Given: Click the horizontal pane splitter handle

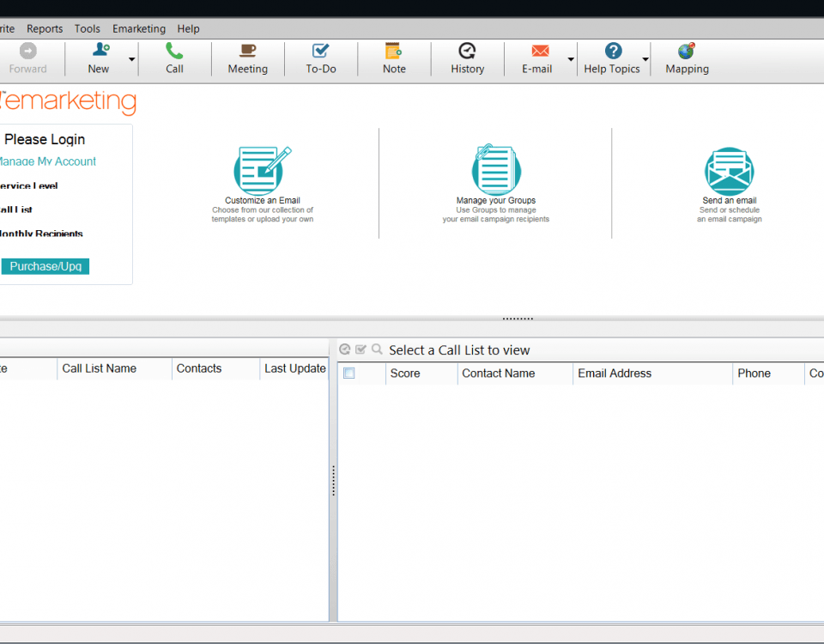Looking at the screenshot, I should (x=518, y=319).
